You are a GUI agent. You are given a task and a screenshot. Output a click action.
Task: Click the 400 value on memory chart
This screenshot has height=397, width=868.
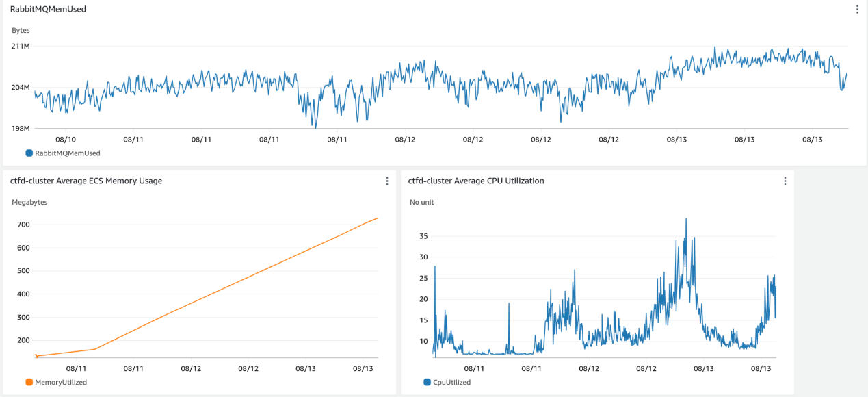coord(24,294)
